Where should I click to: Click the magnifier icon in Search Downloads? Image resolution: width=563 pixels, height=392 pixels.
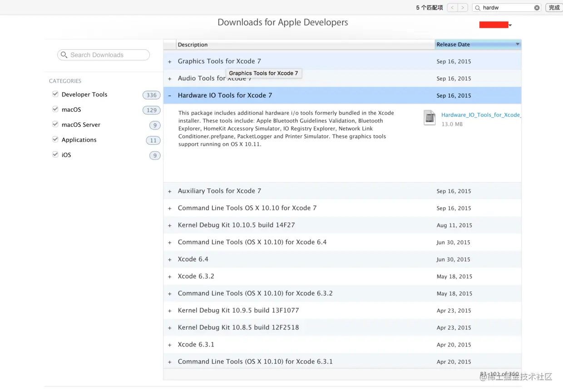click(x=64, y=55)
